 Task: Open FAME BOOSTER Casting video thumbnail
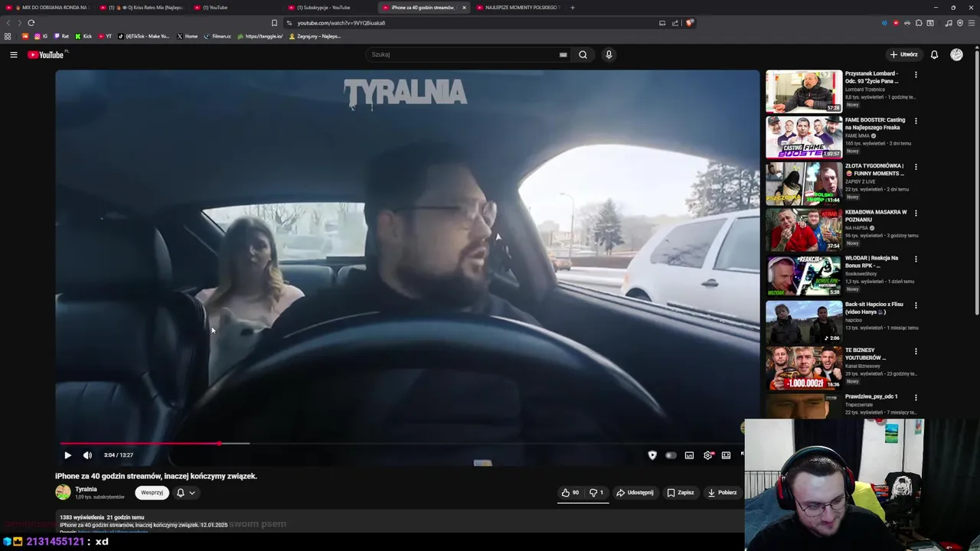pos(804,138)
